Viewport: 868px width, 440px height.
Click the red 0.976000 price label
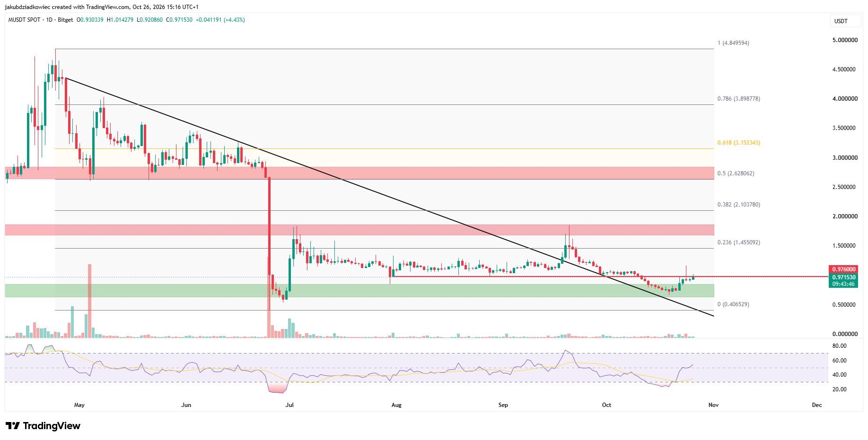tap(844, 269)
